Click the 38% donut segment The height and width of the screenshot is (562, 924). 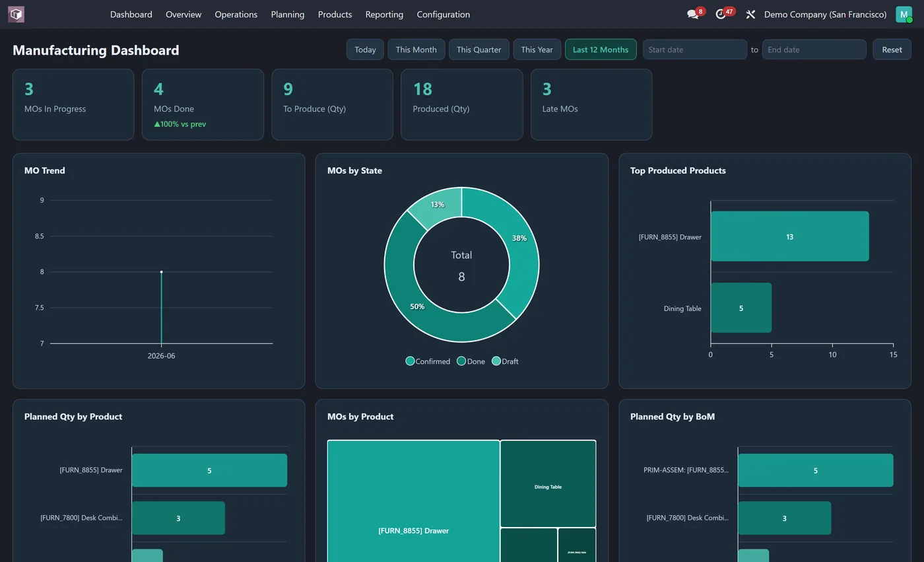click(x=519, y=238)
